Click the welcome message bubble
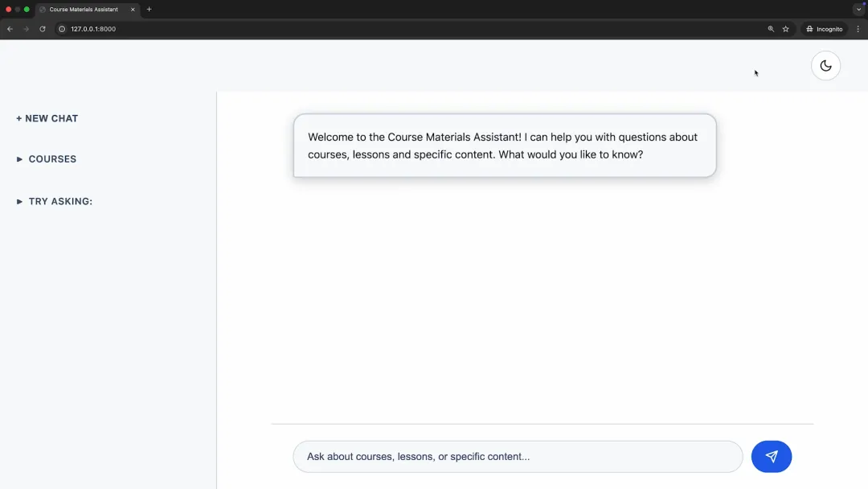The image size is (868, 489). tap(504, 146)
